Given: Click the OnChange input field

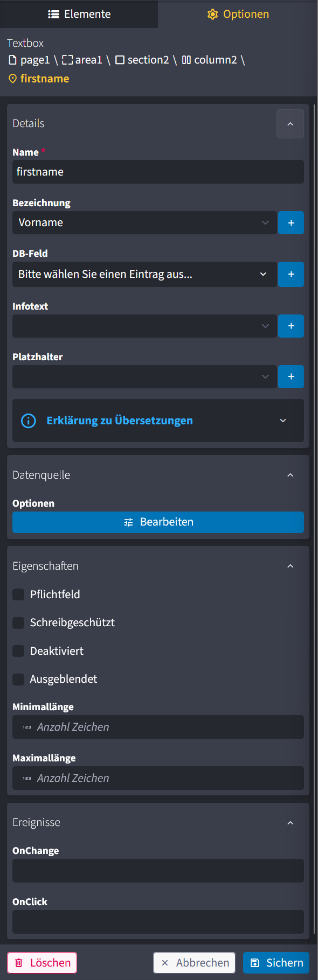Looking at the screenshot, I should pos(158,871).
